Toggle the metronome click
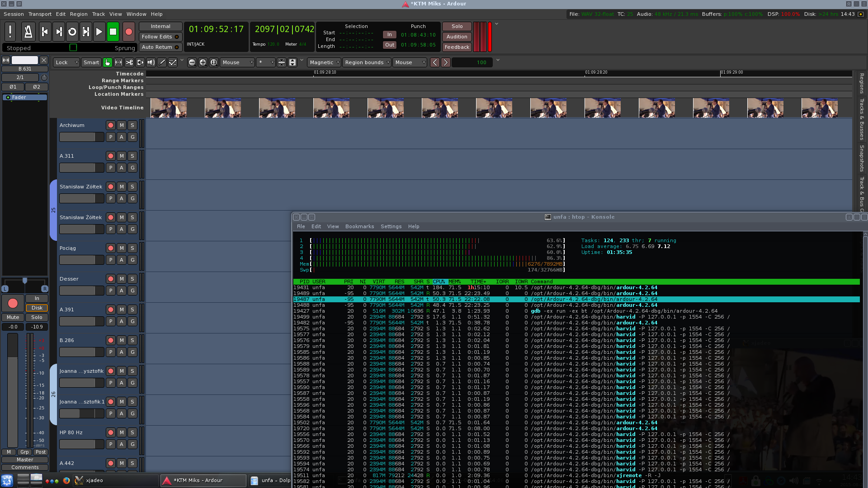868x488 pixels. click(x=28, y=32)
